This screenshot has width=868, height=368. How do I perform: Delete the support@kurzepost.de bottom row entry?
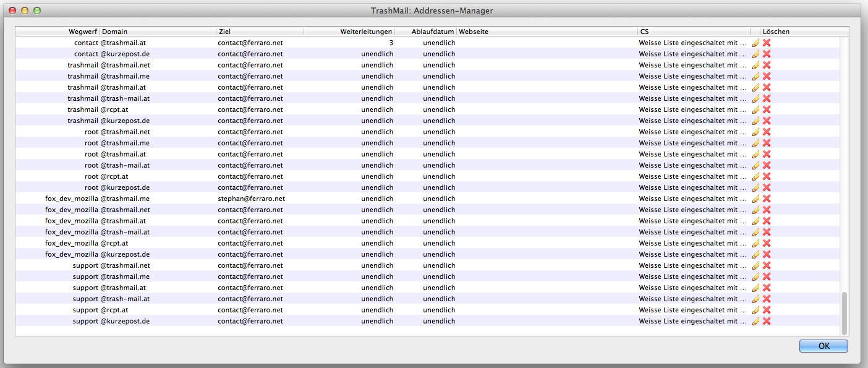[x=767, y=321]
